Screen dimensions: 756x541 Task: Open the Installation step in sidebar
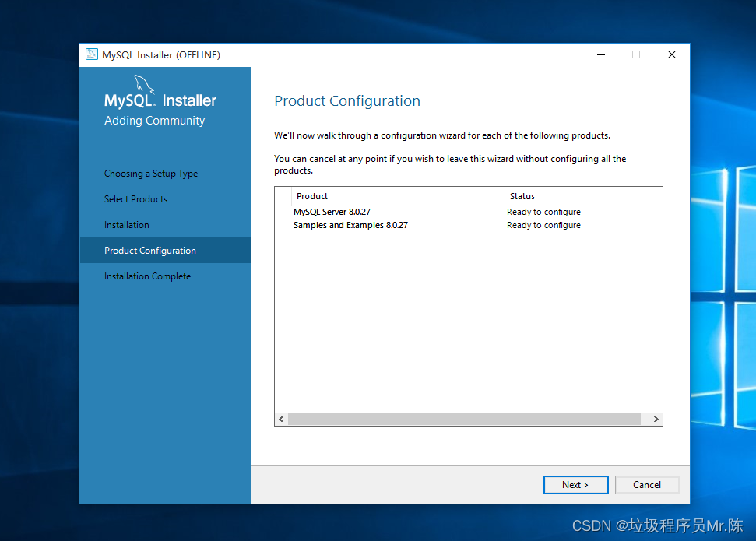coord(126,225)
